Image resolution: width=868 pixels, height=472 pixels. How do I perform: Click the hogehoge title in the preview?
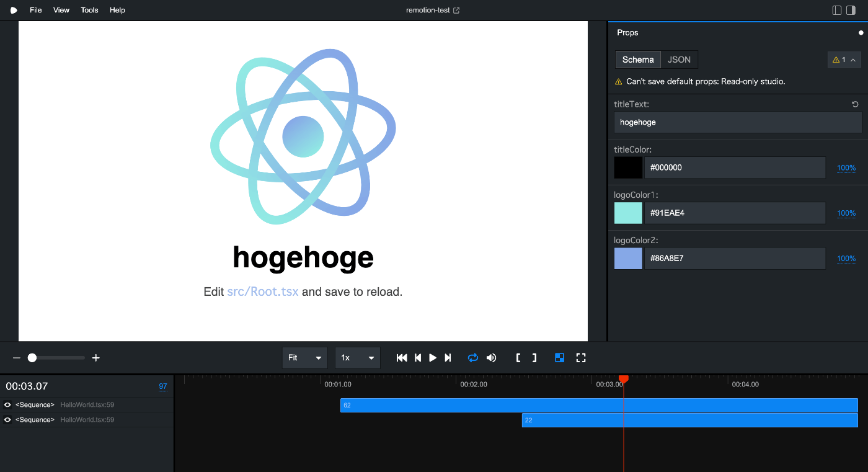coord(303,257)
